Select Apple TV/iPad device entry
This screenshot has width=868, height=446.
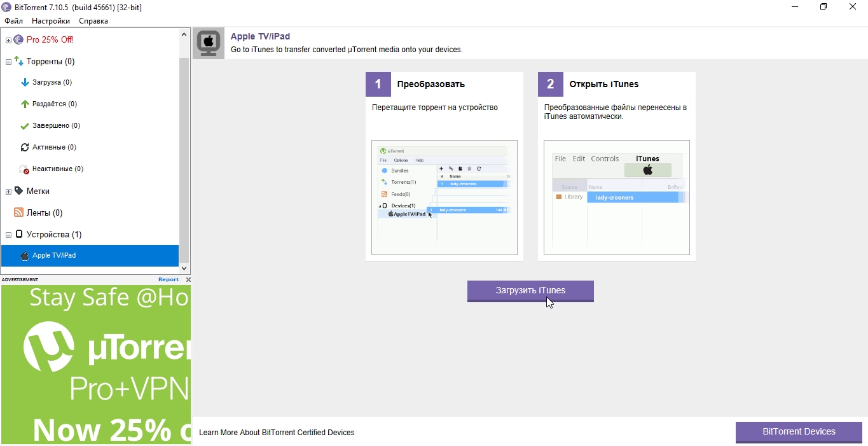90,256
